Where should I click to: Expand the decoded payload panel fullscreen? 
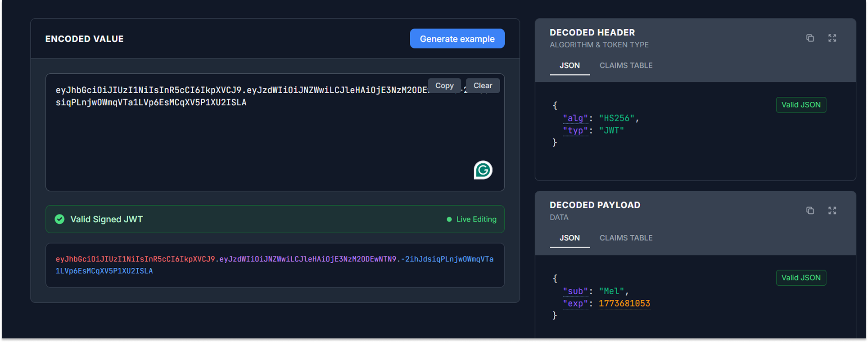click(x=832, y=211)
